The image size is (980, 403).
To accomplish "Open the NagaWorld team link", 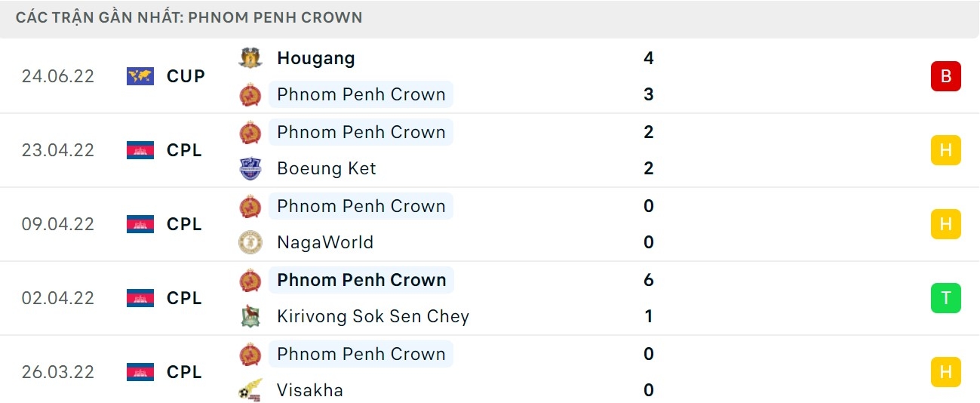I will 325,242.
